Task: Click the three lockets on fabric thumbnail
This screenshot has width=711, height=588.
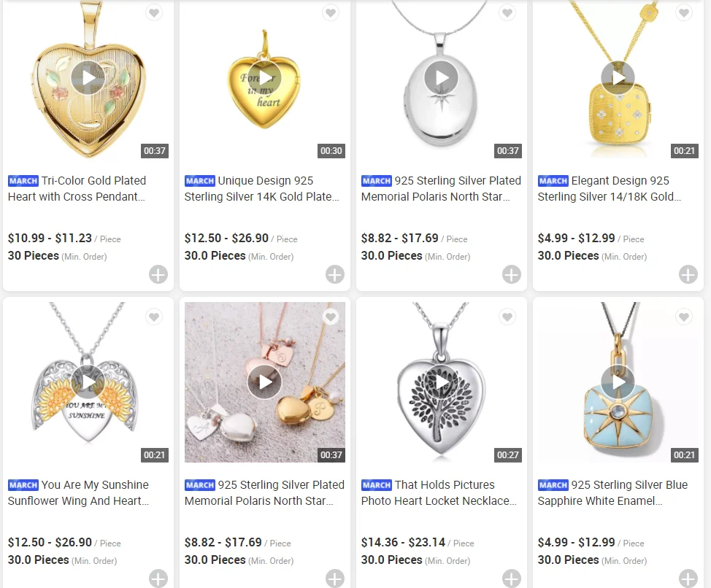Action: coord(265,382)
